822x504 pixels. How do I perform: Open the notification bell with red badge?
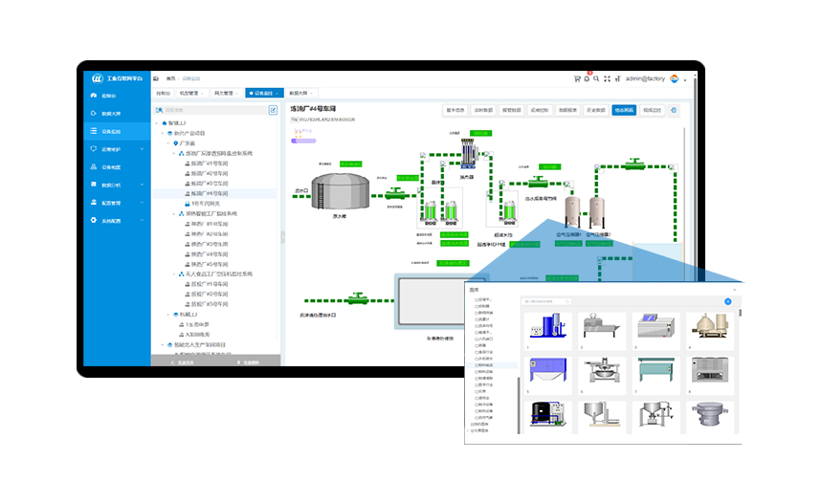pos(587,78)
